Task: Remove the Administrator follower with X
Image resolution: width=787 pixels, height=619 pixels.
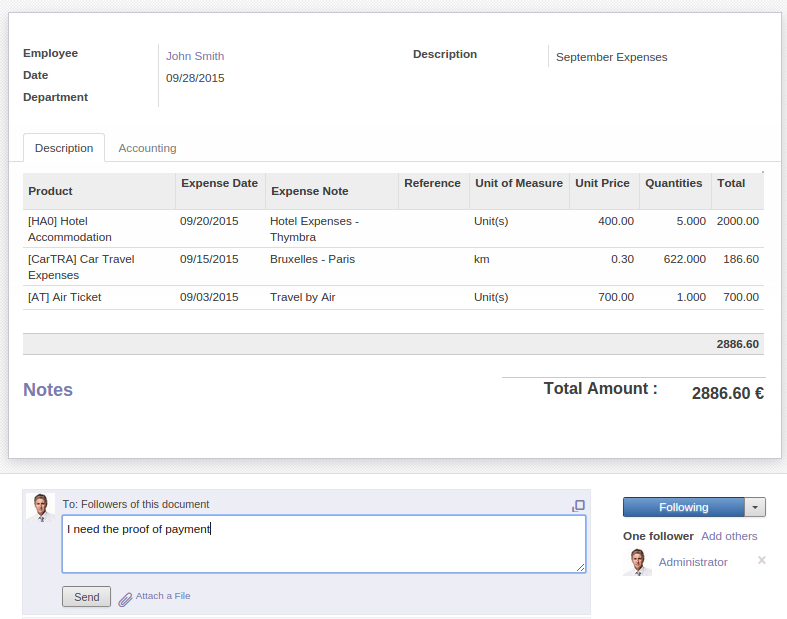Action: pos(762,560)
